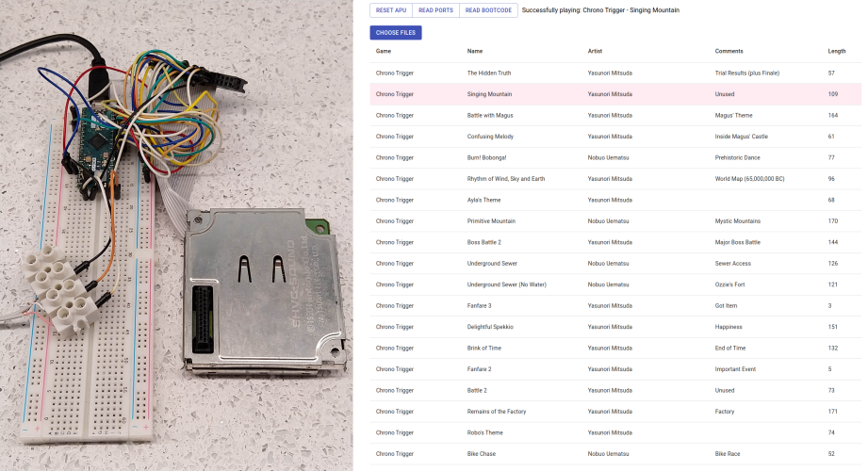
Task: Sort the table by Game column header
Action: tap(384, 51)
